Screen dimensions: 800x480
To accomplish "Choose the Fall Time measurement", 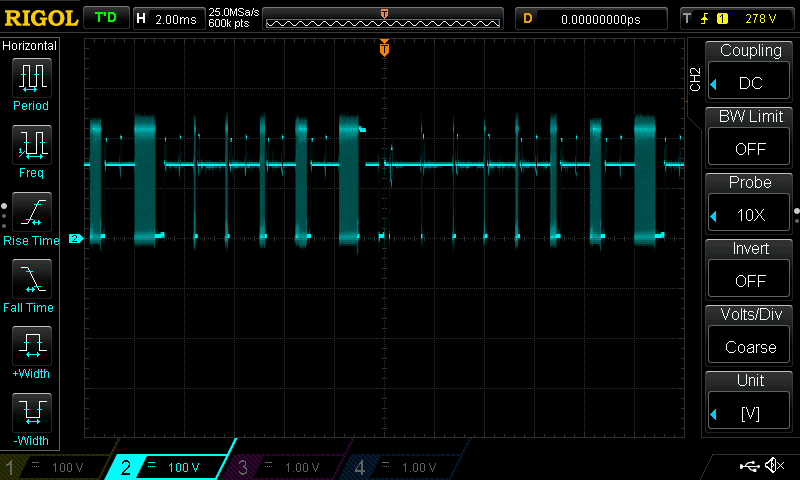I will [x=31, y=284].
